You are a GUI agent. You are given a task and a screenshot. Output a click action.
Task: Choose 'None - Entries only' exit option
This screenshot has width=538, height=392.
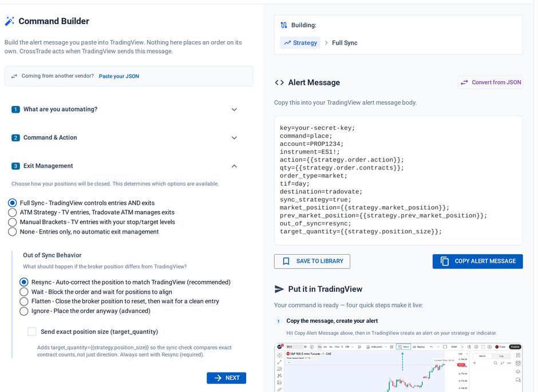point(13,232)
